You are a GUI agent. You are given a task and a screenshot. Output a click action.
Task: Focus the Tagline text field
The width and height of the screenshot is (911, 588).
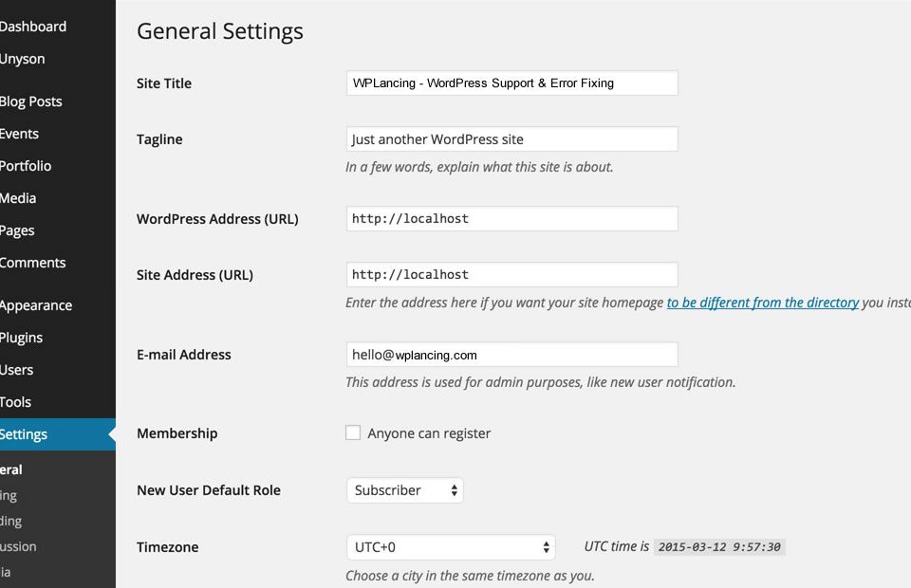click(x=512, y=139)
